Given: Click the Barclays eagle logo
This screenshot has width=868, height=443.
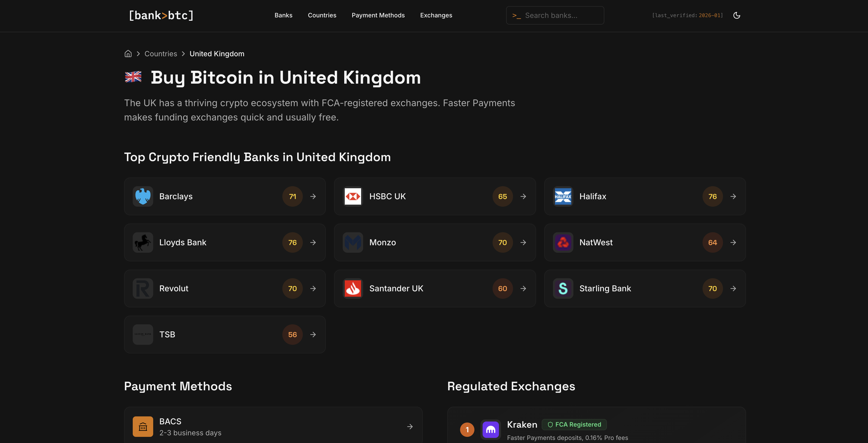Looking at the screenshot, I should point(142,196).
